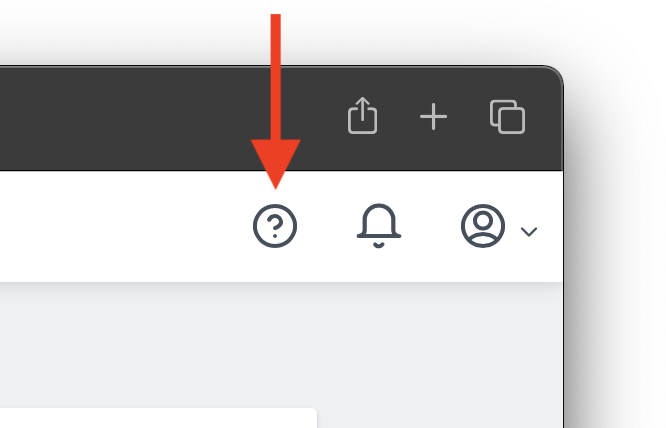The height and width of the screenshot is (428, 666).
Task: Share this page via upload arrow icon
Action: (362, 115)
